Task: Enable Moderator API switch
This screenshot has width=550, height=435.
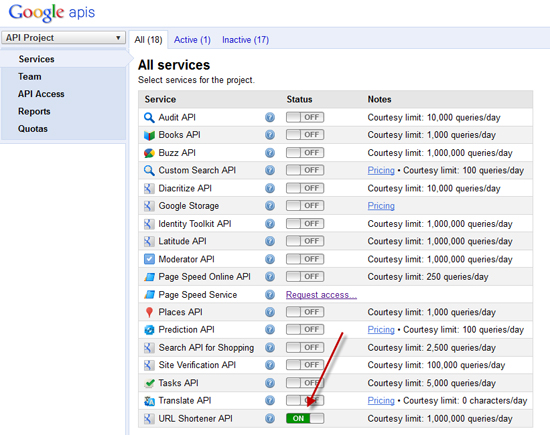Action: point(305,259)
